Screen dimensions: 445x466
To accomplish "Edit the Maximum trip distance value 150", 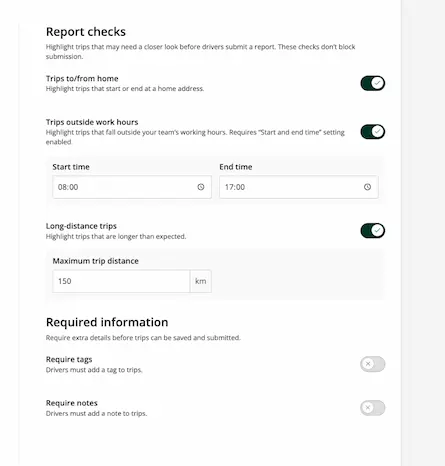I will pos(121,281).
